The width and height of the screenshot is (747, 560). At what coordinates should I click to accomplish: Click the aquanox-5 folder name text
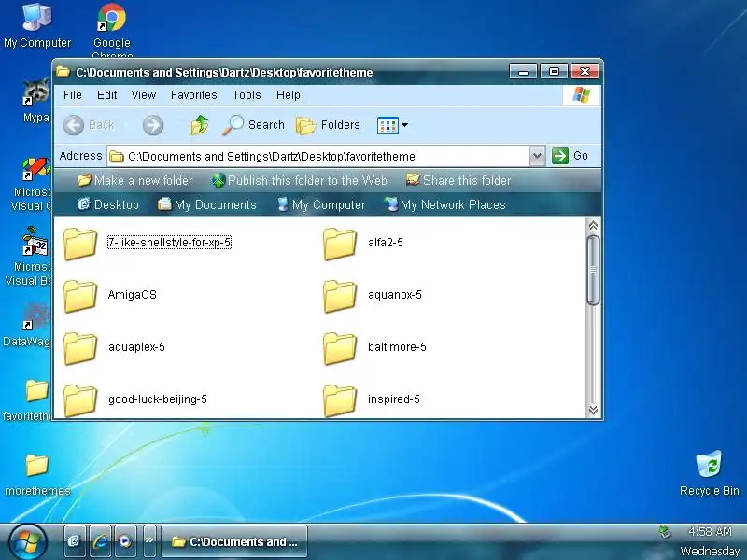click(x=394, y=295)
